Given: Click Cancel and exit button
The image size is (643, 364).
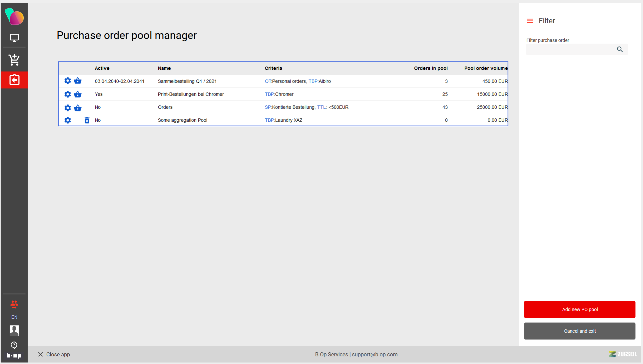Looking at the screenshot, I should (579, 331).
